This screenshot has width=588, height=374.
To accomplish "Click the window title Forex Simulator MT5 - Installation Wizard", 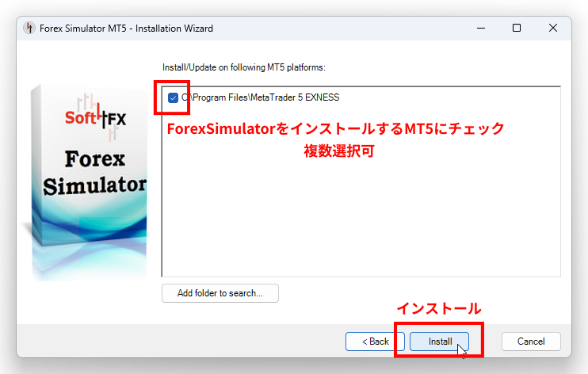I will tap(126, 29).
